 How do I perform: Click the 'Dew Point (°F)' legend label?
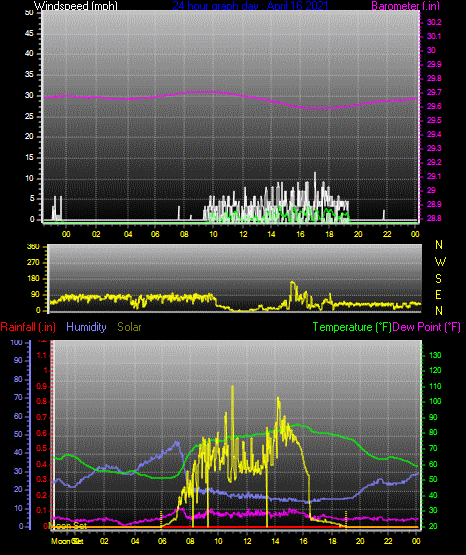point(427,327)
